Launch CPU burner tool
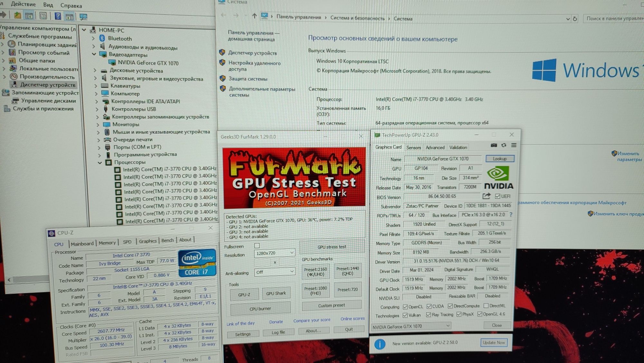 point(260,309)
